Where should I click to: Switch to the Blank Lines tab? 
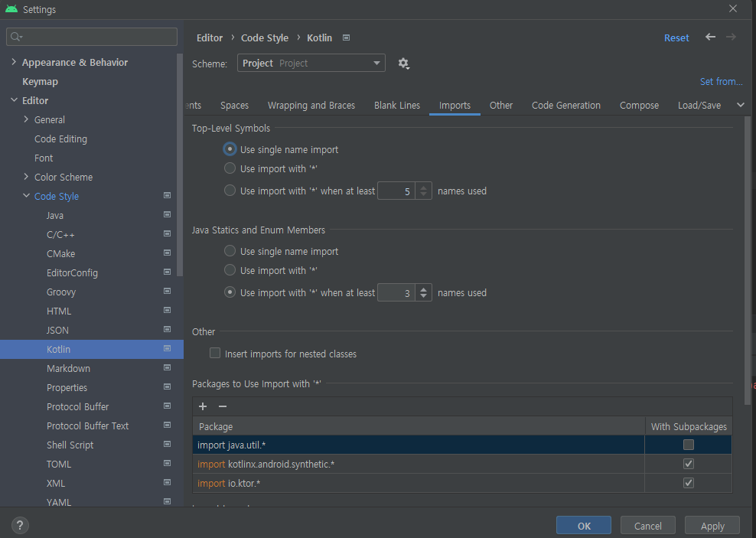click(397, 105)
